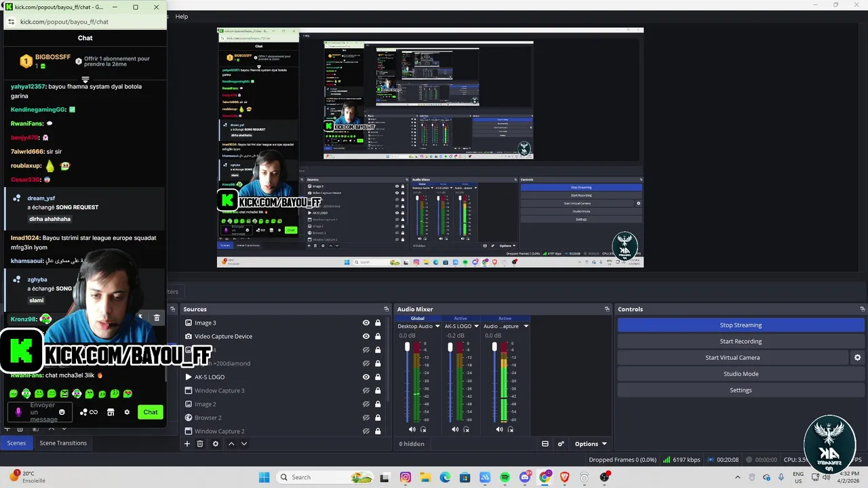Open Spotify from the taskbar

pos(505,477)
